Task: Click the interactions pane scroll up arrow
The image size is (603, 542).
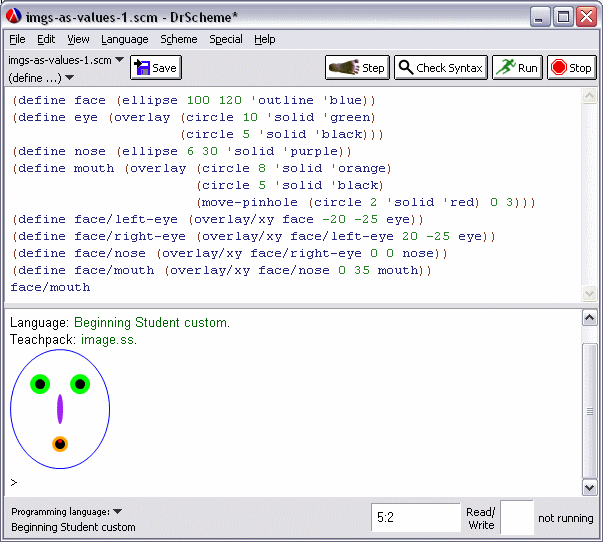Action: (x=590, y=318)
